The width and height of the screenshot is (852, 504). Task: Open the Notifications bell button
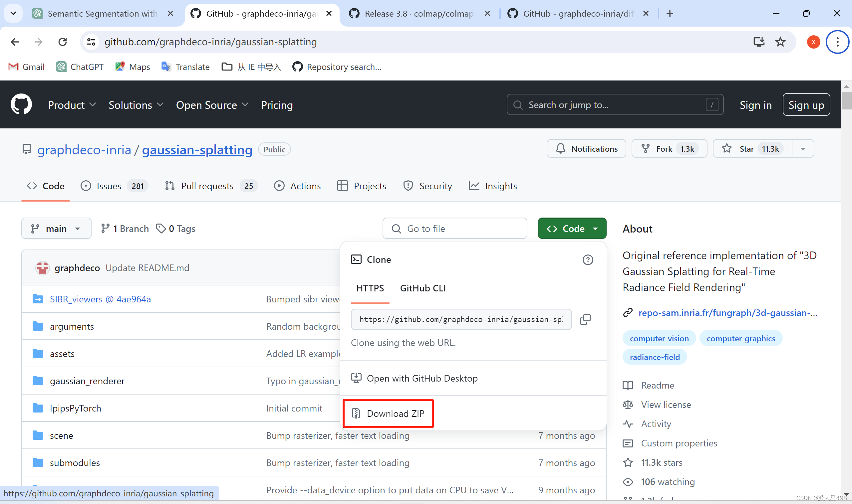click(x=586, y=149)
